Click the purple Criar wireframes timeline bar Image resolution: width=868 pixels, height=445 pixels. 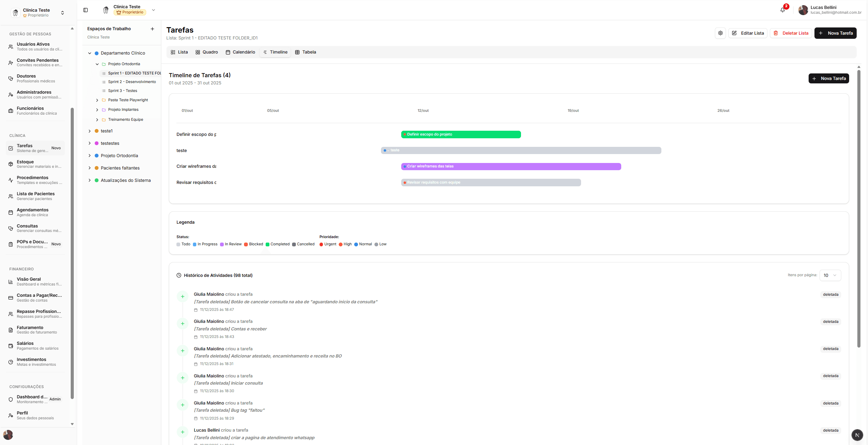[511, 166]
